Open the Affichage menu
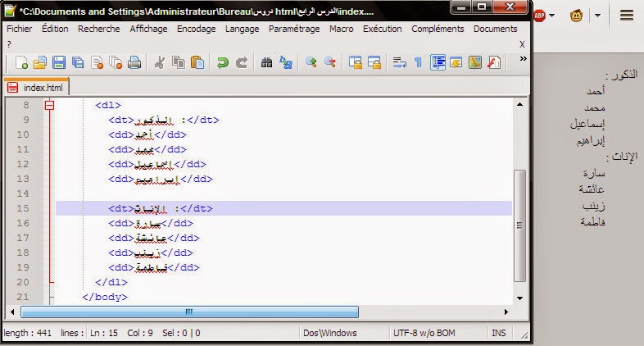The height and width of the screenshot is (346, 644). 148,29
